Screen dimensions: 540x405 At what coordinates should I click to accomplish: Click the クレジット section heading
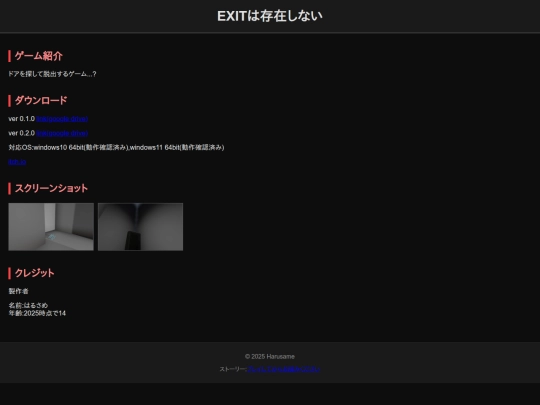click(x=34, y=273)
